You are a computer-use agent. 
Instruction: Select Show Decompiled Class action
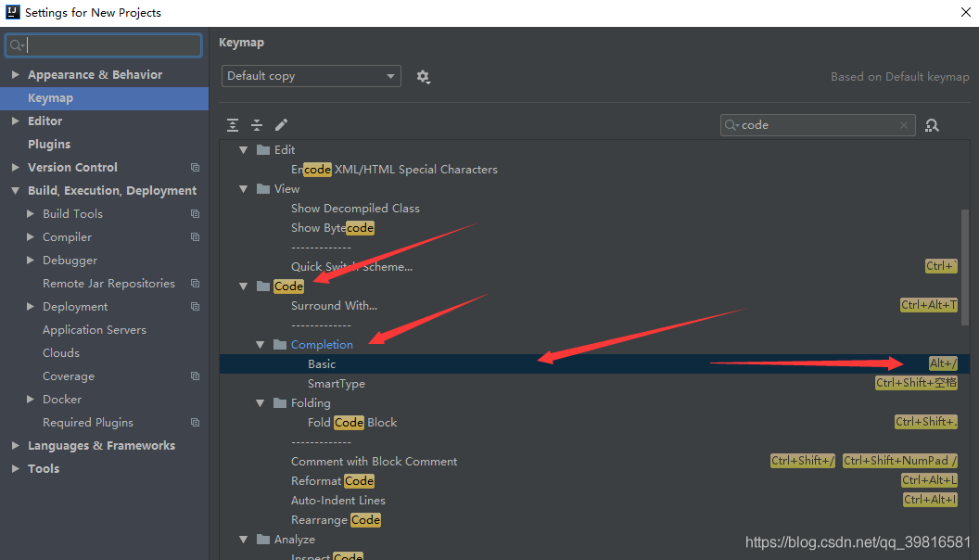[x=355, y=209]
